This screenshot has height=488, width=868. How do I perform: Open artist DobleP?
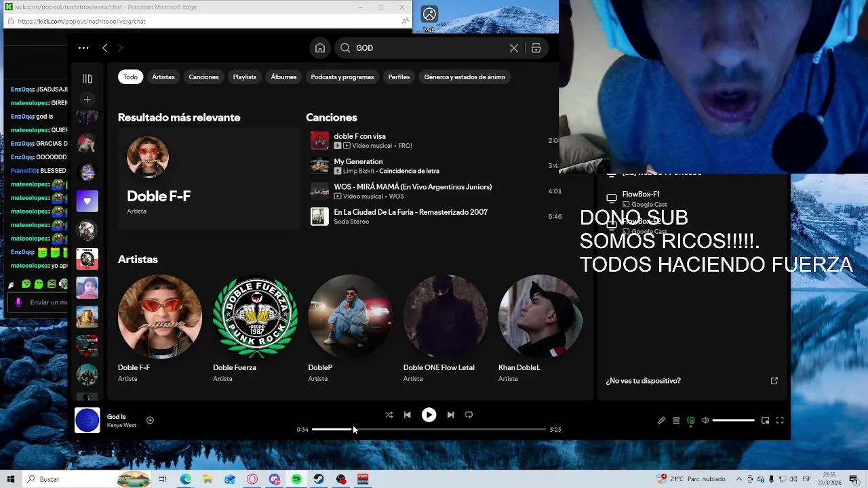click(x=350, y=329)
